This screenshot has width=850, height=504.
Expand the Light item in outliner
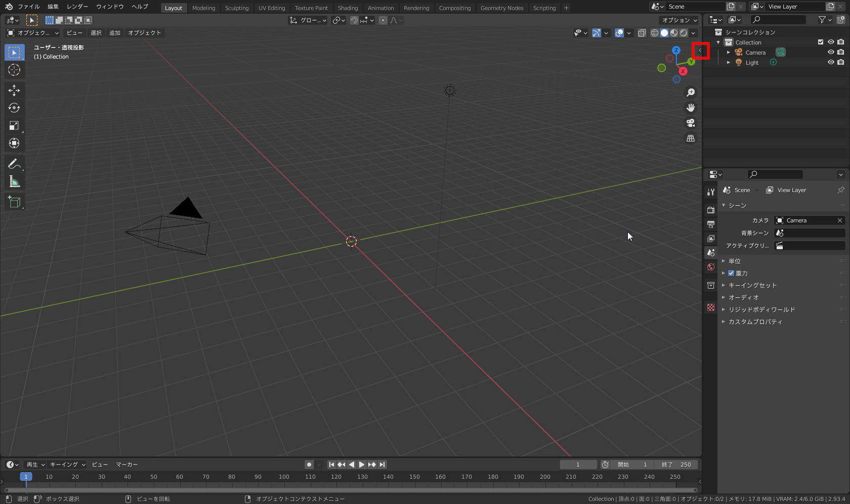[729, 63]
